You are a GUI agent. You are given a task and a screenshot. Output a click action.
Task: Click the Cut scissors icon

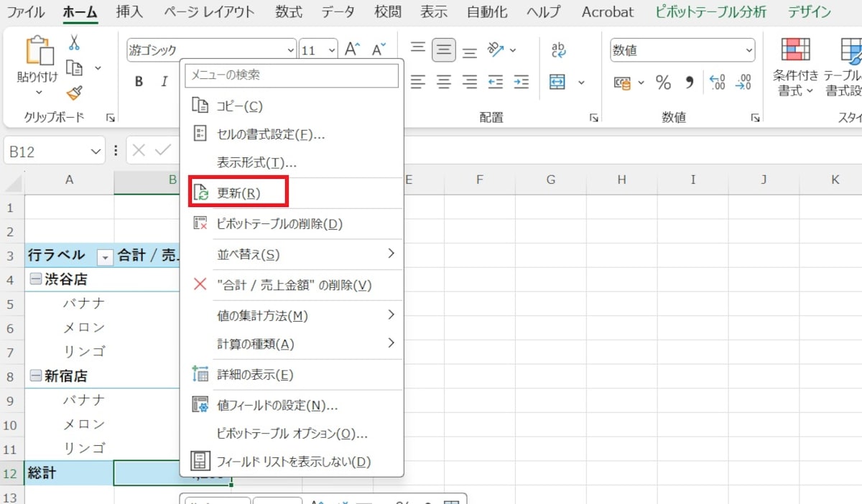tap(74, 43)
